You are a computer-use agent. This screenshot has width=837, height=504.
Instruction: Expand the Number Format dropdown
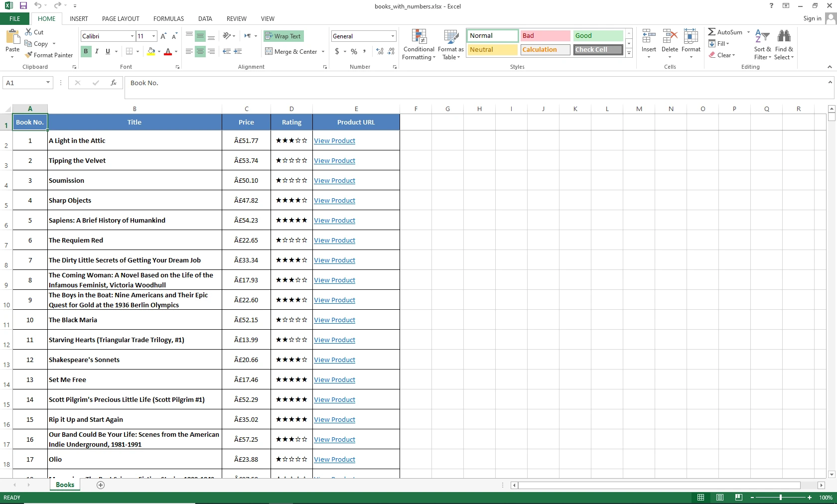(x=393, y=36)
